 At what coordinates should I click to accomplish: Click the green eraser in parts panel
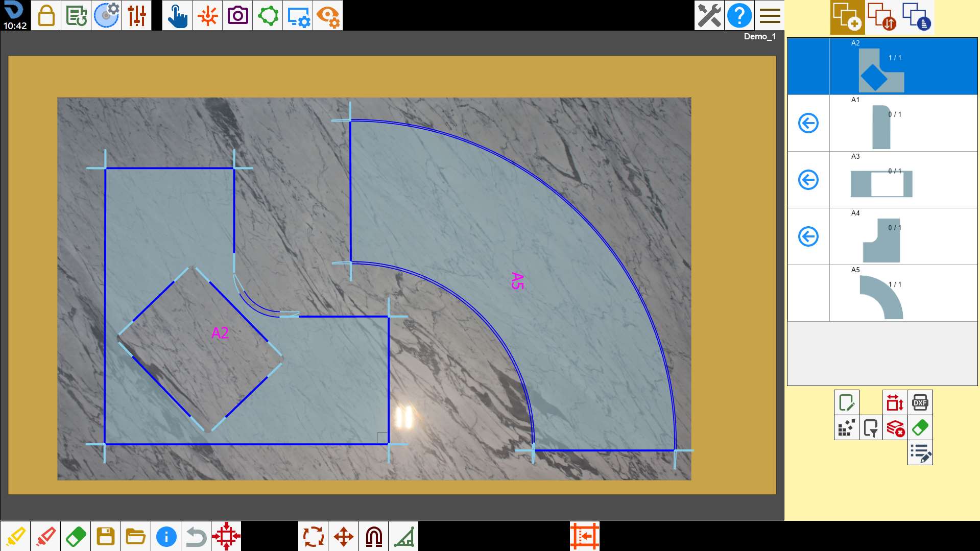tap(920, 428)
